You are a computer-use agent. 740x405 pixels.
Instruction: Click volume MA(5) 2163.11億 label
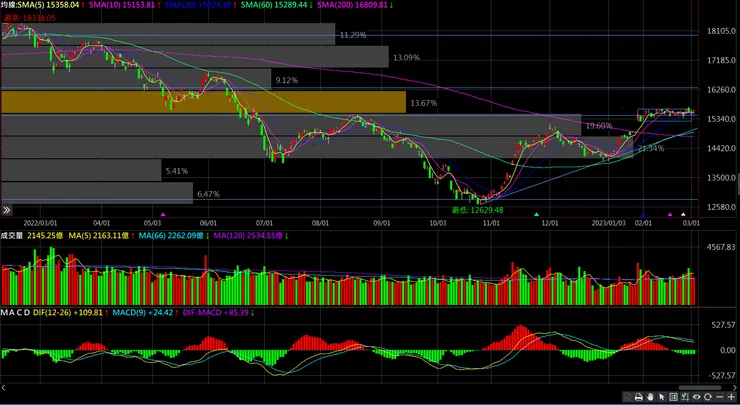(99, 235)
